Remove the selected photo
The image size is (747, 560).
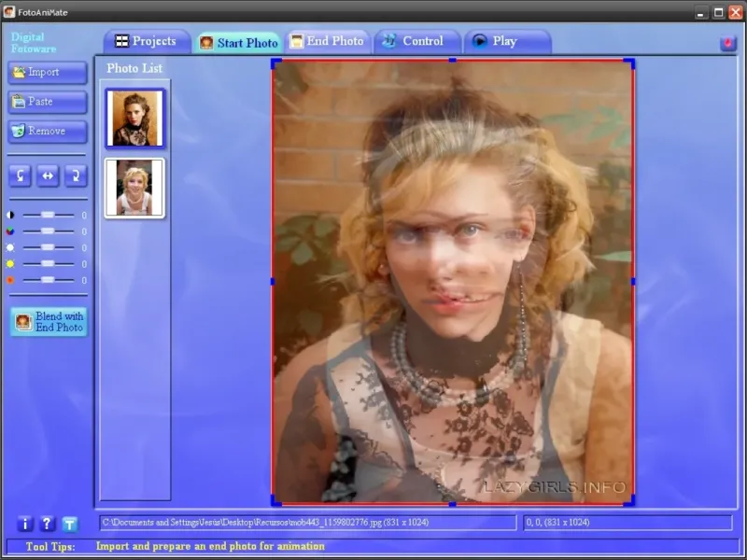click(48, 131)
